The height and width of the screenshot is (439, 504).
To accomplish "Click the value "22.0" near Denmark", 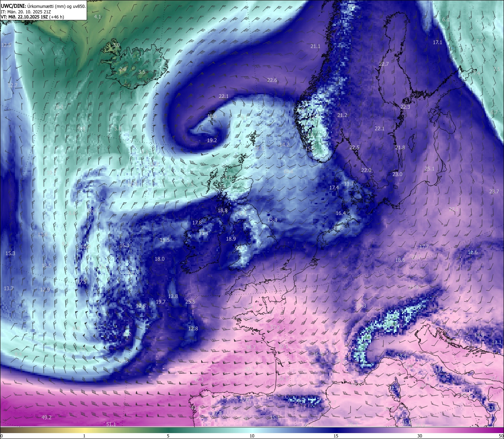I will tap(366, 170).
